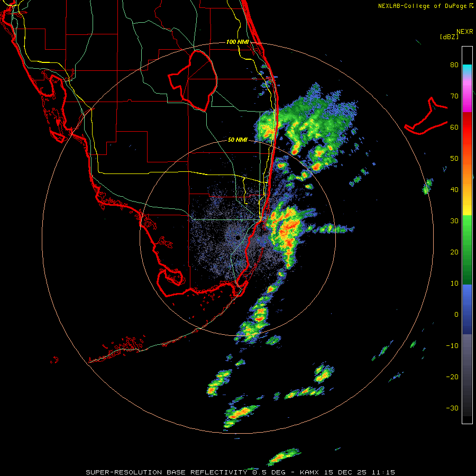
Task: Click the cyan top section of the color scale
Action: coord(467,69)
